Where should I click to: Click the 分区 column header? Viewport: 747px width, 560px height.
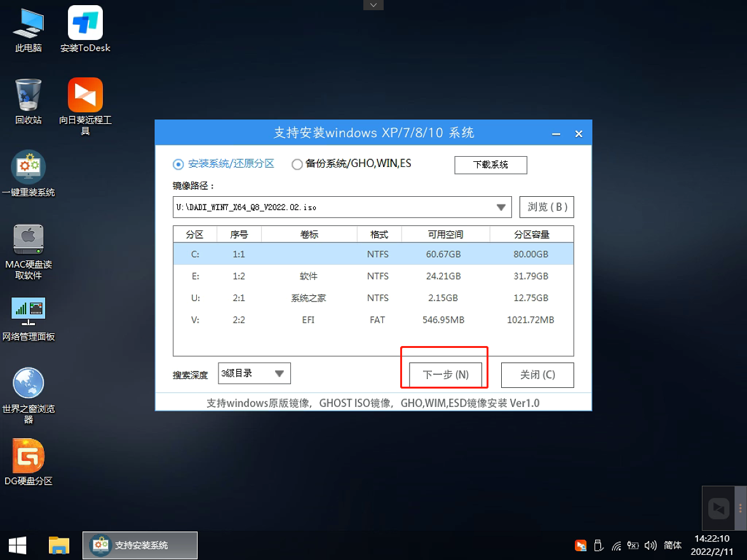(195, 234)
